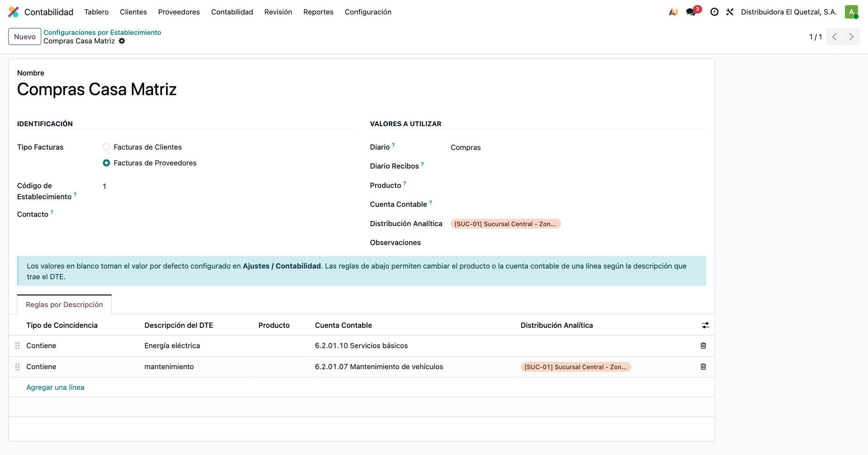Viewport: 868px width, 455px height.
Task: Show help tooltip for Cuenta Contable field
Action: [430, 202]
